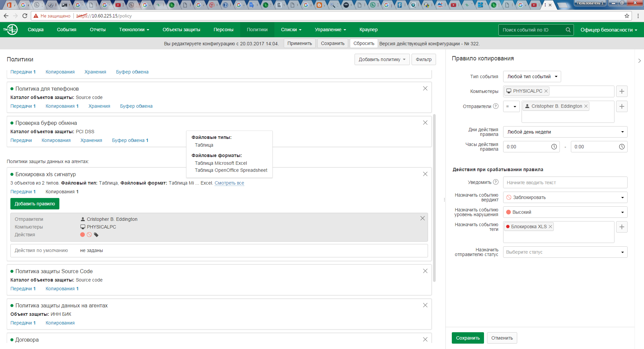Open violation level Высокий dropdown
This screenshot has height=349, width=644.
565,212
